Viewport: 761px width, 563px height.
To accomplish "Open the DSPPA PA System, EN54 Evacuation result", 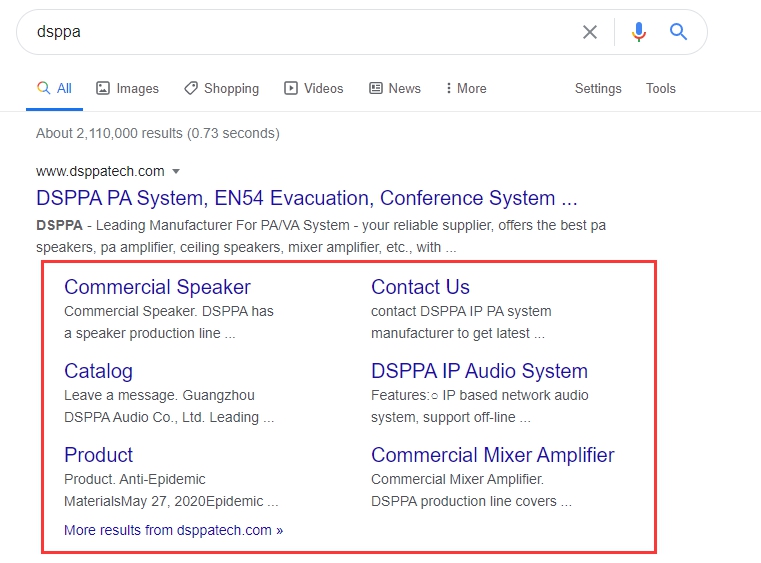I will coord(307,198).
